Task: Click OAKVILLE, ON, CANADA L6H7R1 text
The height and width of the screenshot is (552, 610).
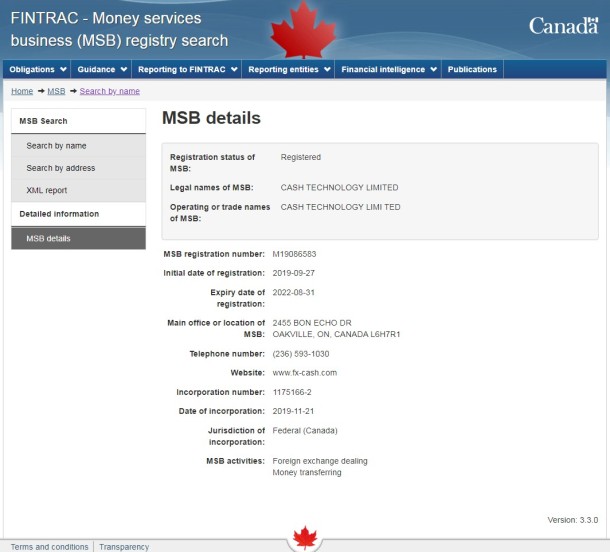Action: tap(336, 334)
